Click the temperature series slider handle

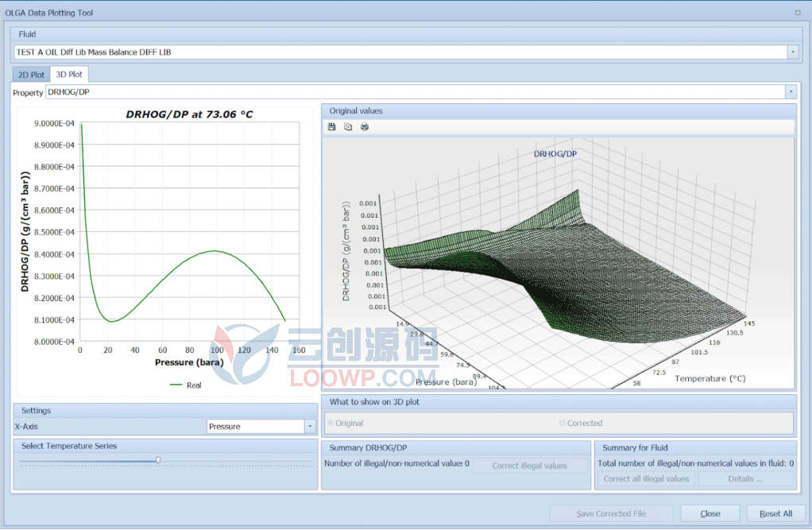pyautogui.click(x=158, y=459)
